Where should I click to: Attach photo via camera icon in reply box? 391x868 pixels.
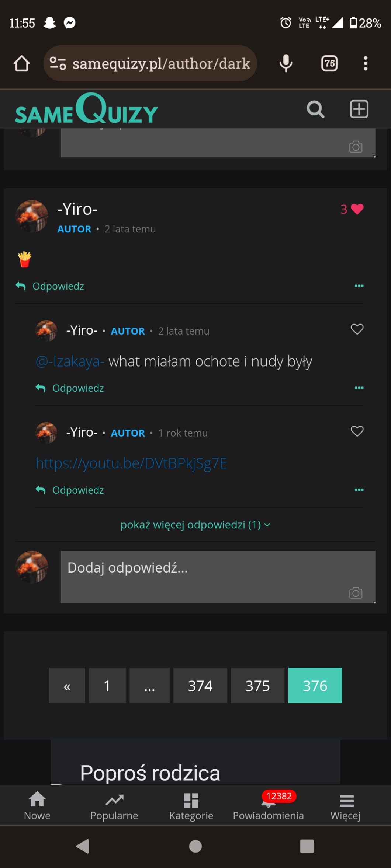pos(356,593)
